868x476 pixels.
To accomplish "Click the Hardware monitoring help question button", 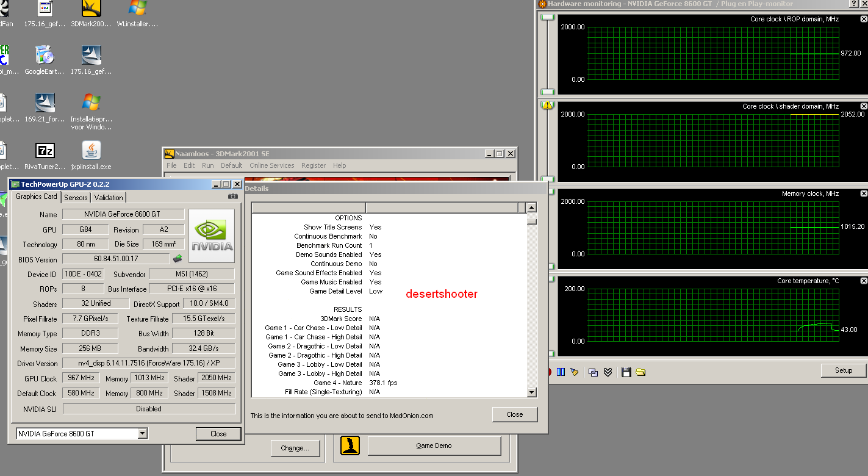I will click(x=853, y=4).
